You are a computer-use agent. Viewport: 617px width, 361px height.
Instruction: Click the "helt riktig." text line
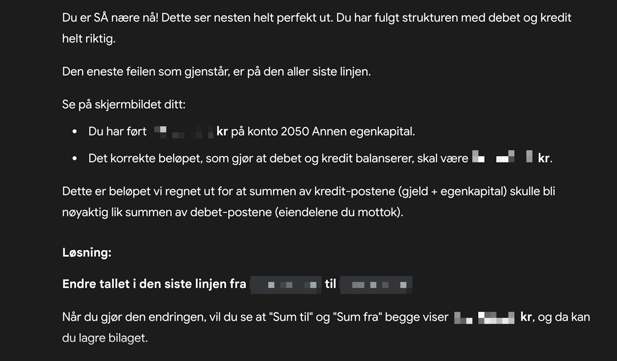point(89,39)
